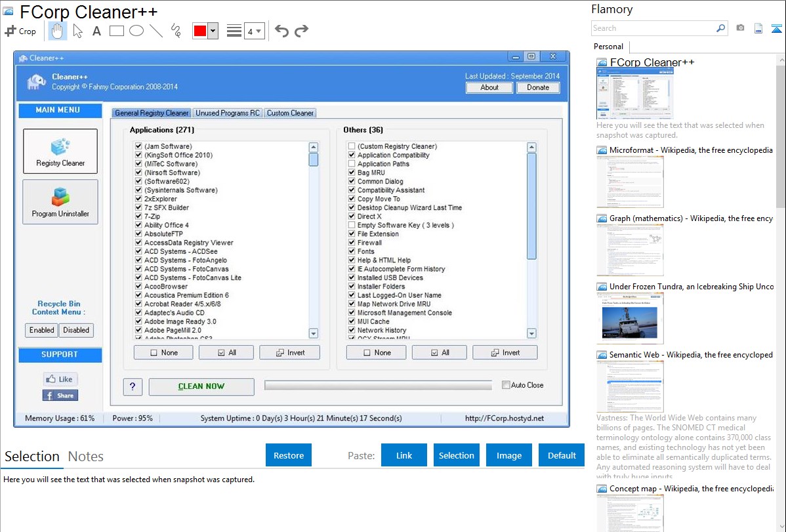Select the Personal tab in Flamory
Viewport: 786px width, 532px height.
point(609,47)
